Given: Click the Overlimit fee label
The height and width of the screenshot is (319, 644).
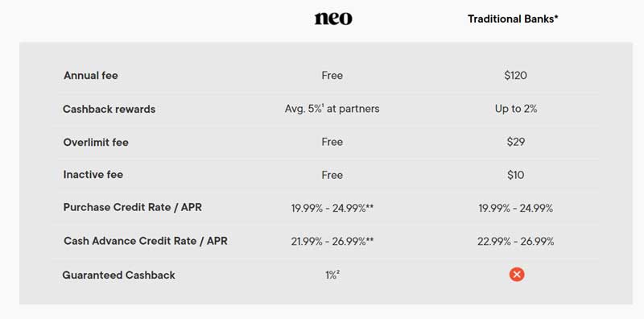Looking at the screenshot, I should pyautogui.click(x=96, y=143).
